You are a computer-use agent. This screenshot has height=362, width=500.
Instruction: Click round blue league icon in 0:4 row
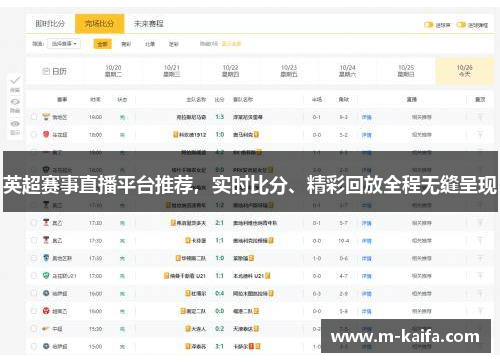46,293
